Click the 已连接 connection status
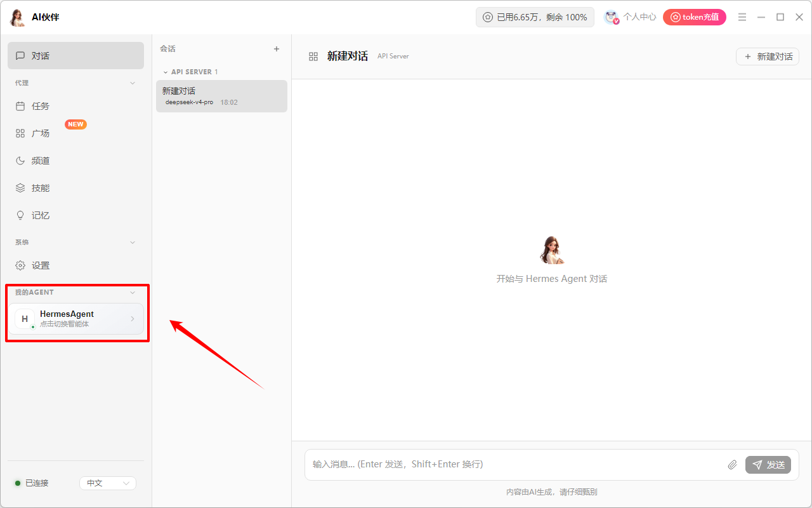 coord(32,483)
